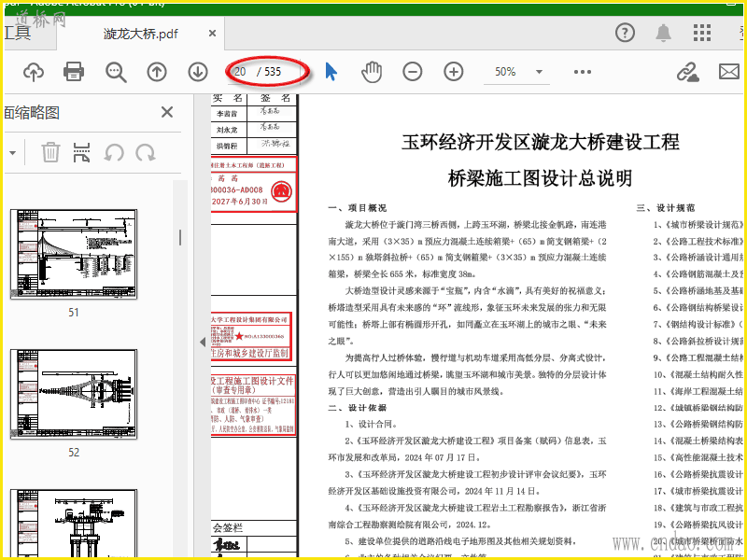Open the find text magnifier tool

tap(116, 73)
